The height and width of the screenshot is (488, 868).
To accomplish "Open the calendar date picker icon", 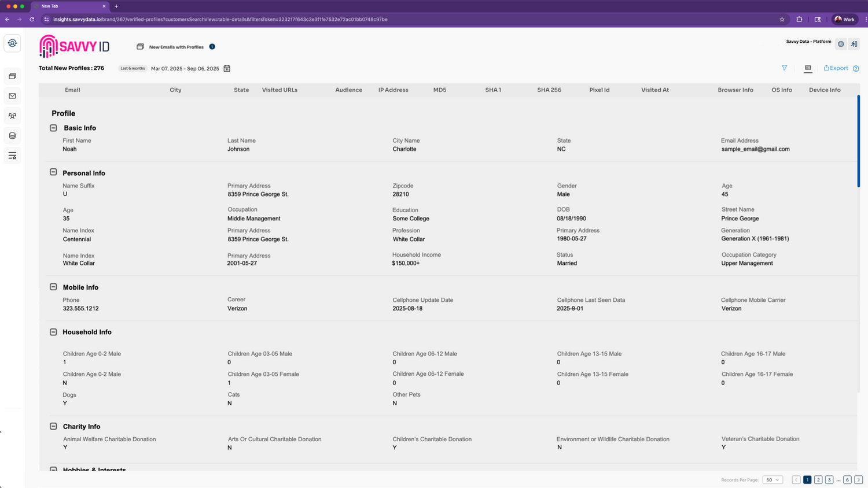I will click(x=227, y=69).
